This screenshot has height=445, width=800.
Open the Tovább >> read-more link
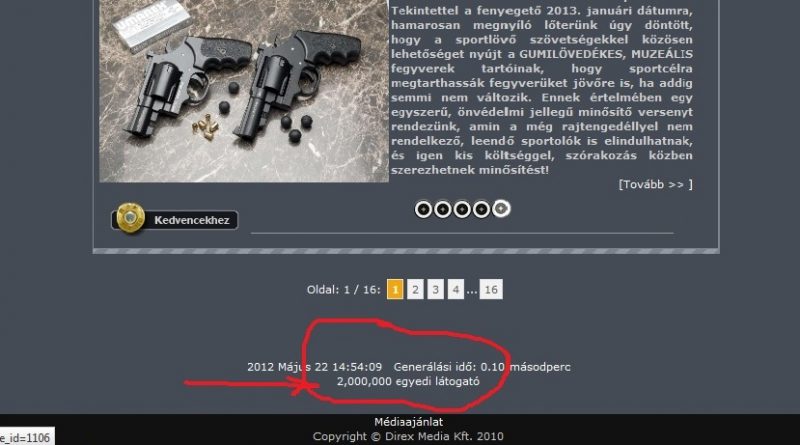click(x=655, y=185)
